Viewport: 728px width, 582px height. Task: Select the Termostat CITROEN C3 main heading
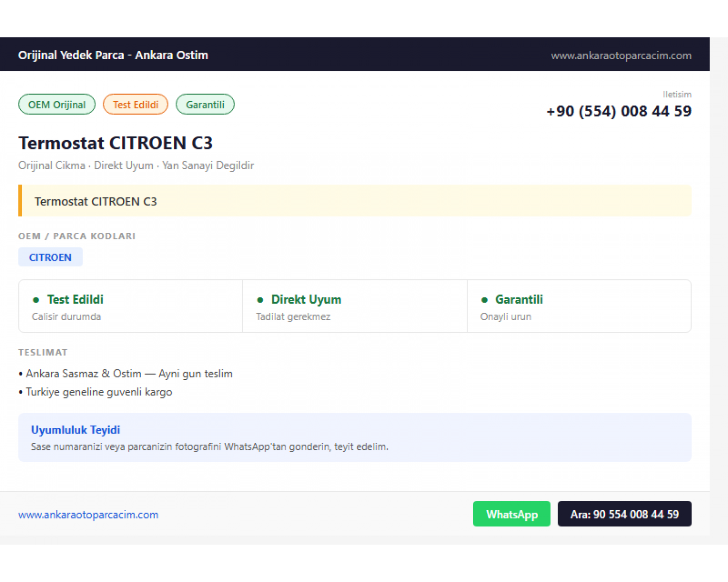(116, 143)
